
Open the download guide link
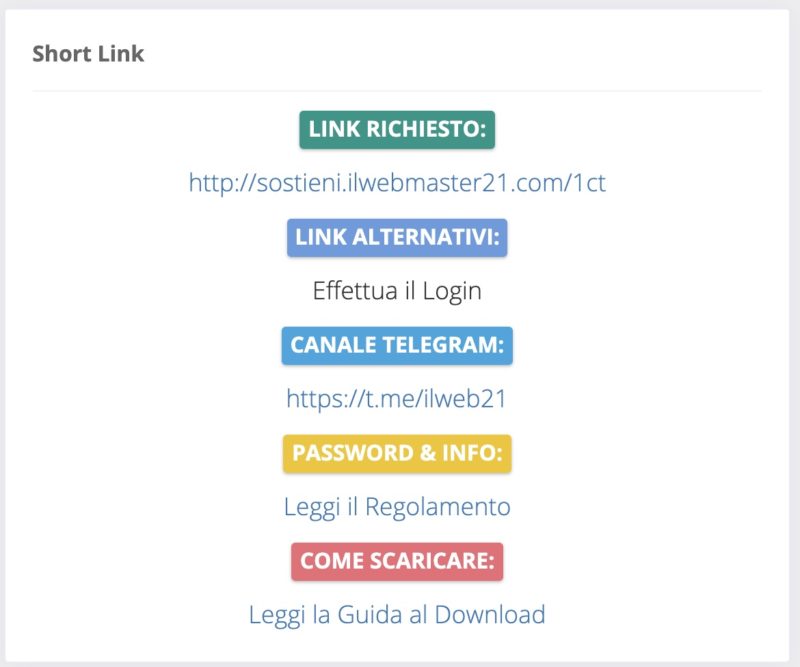coord(397,614)
